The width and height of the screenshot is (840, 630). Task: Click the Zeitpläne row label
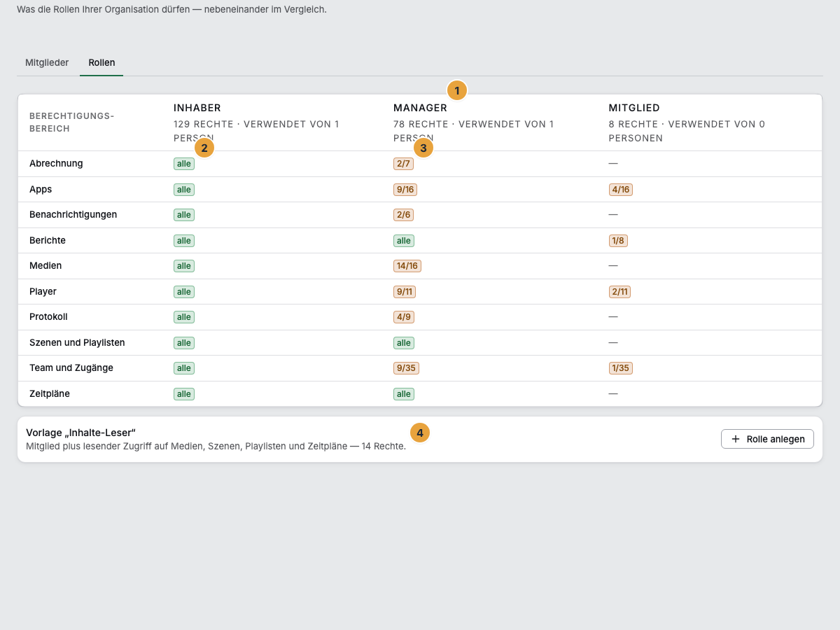50,394
